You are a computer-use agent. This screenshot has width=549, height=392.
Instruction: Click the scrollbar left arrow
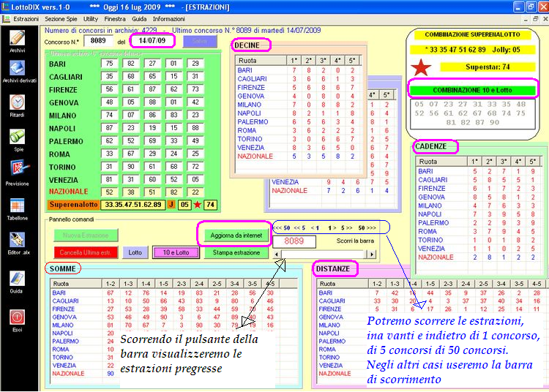click(x=277, y=255)
